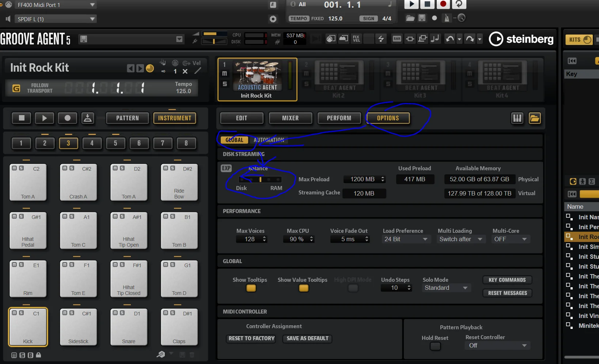Click the settings gear icon near SPDIF output

pyautogui.click(x=273, y=19)
